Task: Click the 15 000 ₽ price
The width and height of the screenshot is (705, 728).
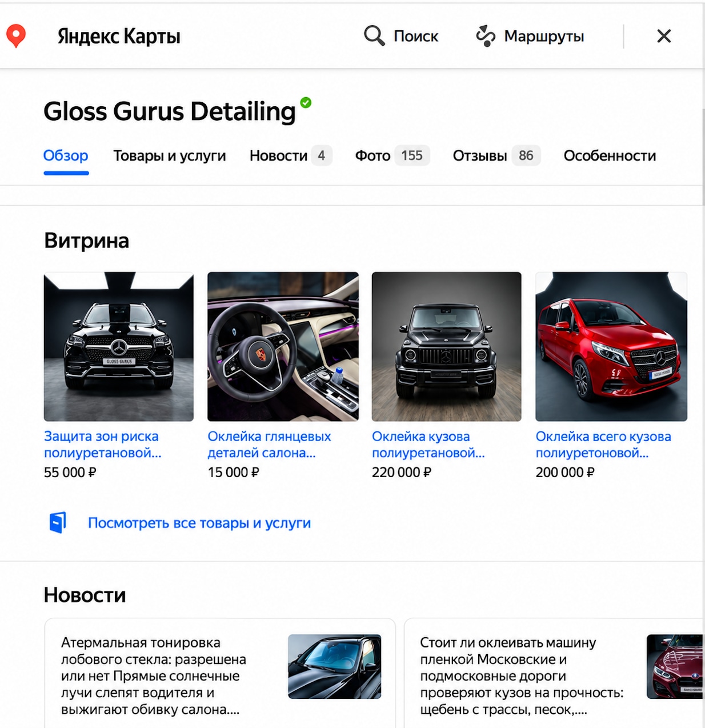Action: point(234,473)
